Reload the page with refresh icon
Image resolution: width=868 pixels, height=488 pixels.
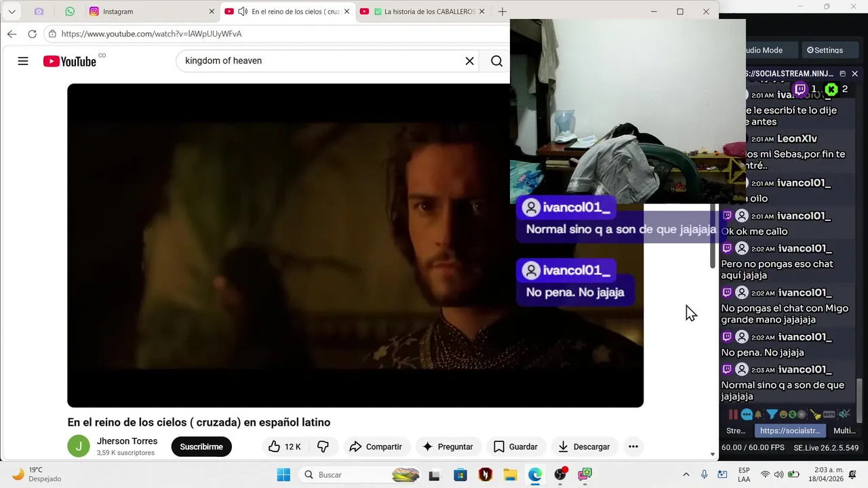32,34
